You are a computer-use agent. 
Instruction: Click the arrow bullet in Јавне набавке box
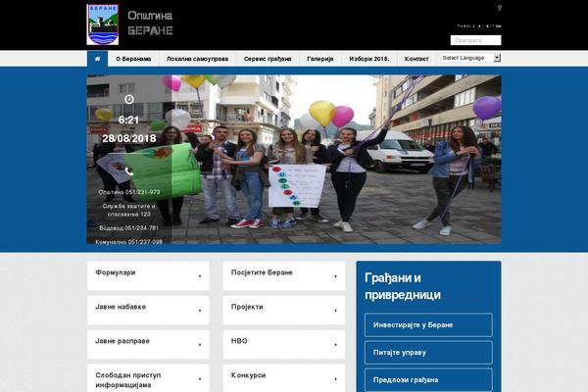pyautogui.click(x=200, y=311)
